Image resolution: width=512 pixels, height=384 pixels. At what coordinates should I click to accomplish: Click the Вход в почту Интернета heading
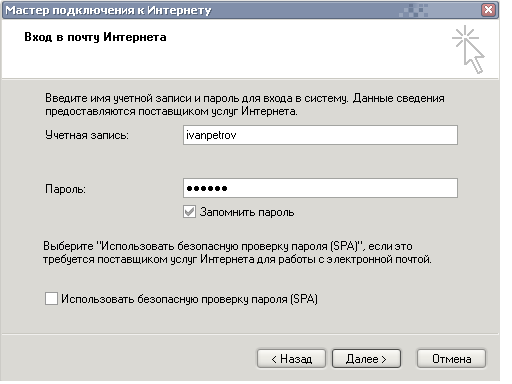coord(95,37)
